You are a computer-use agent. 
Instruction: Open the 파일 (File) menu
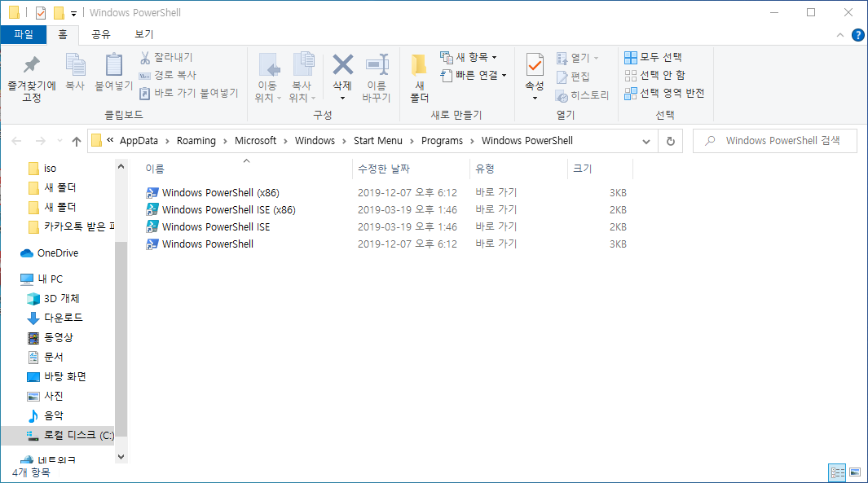[24, 34]
